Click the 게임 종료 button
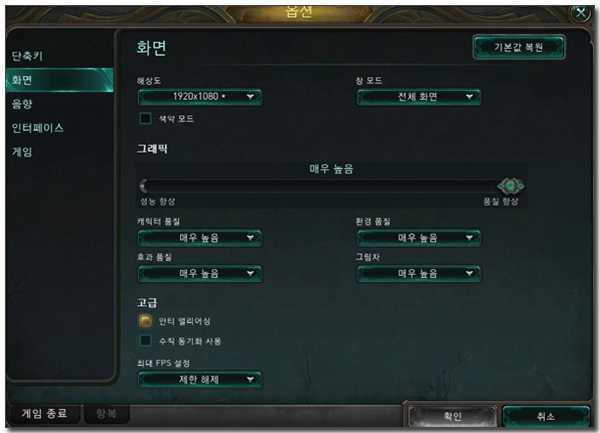The image size is (600, 433). click(44, 413)
